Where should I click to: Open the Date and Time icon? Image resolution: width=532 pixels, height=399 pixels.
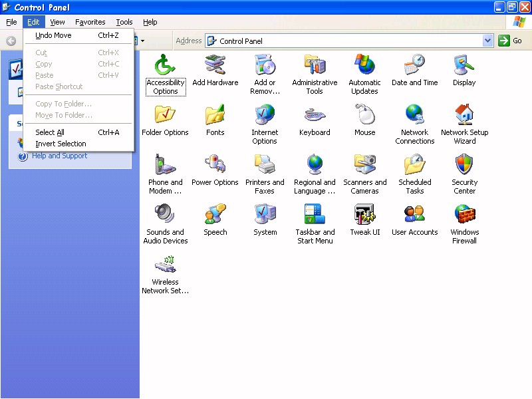[x=414, y=64]
